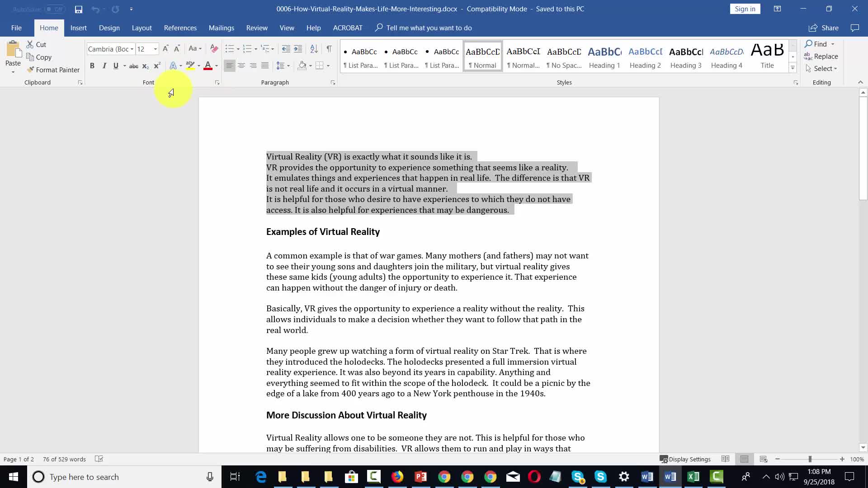
Task: Adjust the zoom slider handle
Action: (x=810, y=459)
